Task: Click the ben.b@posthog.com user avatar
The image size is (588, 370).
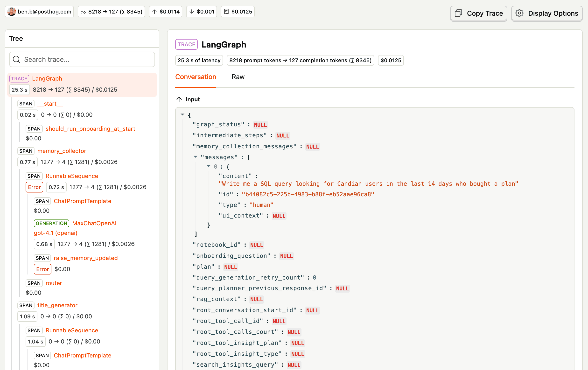Action: coord(12,12)
